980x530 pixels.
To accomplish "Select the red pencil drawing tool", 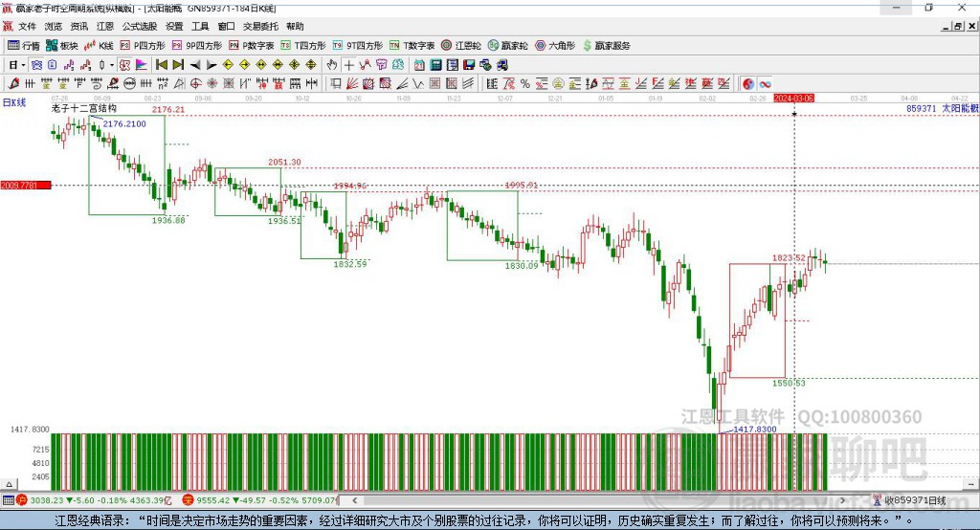I will point(13,84).
